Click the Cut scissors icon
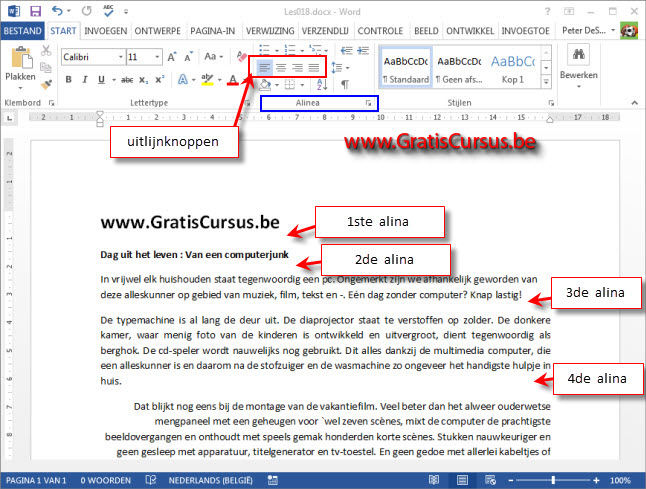Image resolution: width=646 pixels, height=489 pixels. (x=46, y=51)
